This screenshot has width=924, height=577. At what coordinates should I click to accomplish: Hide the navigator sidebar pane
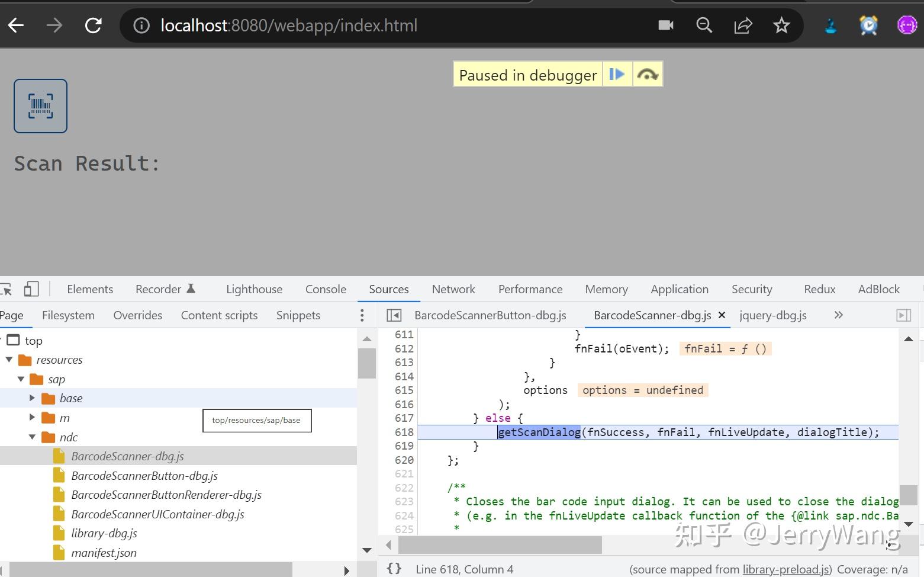(x=394, y=315)
